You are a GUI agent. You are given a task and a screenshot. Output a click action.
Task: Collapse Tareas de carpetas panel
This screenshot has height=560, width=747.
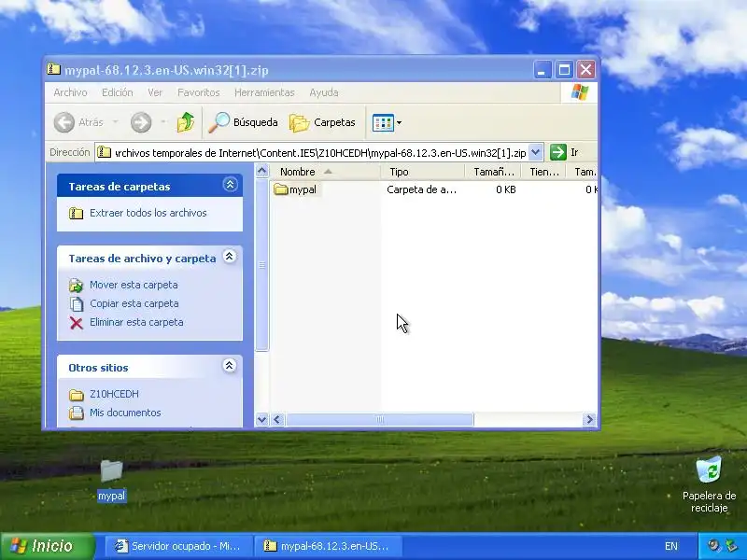230,185
